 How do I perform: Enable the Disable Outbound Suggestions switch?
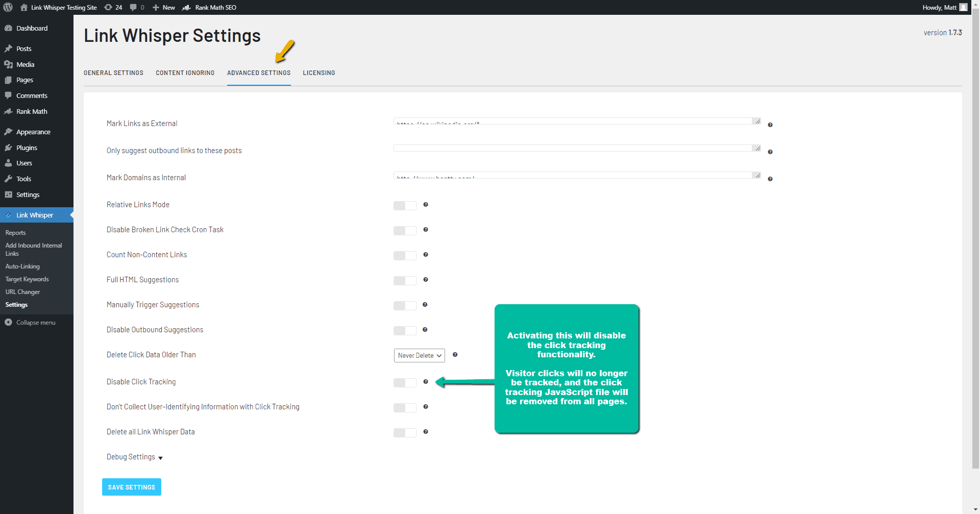coord(404,331)
